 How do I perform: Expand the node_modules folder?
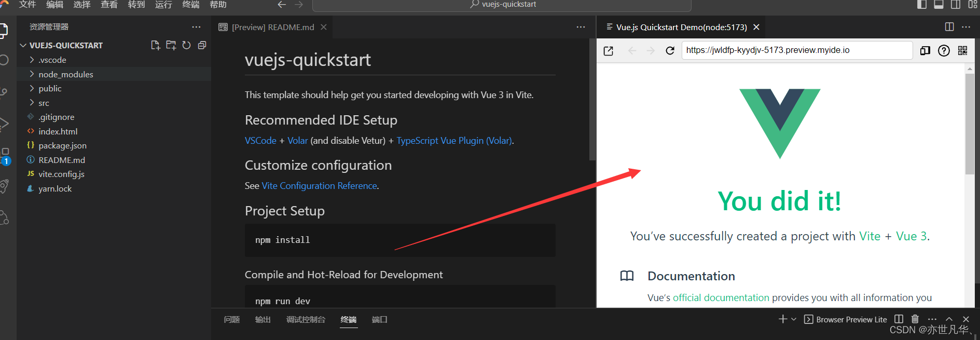click(x=32, y=74)
